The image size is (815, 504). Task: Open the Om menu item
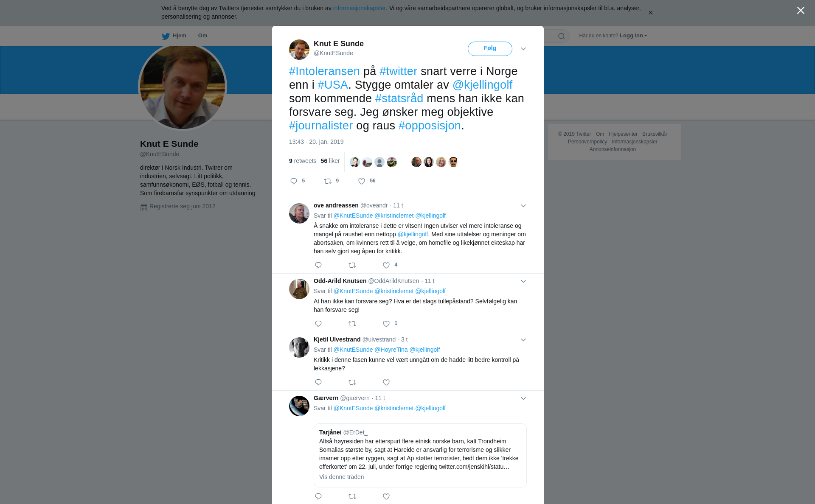(202, 36)
